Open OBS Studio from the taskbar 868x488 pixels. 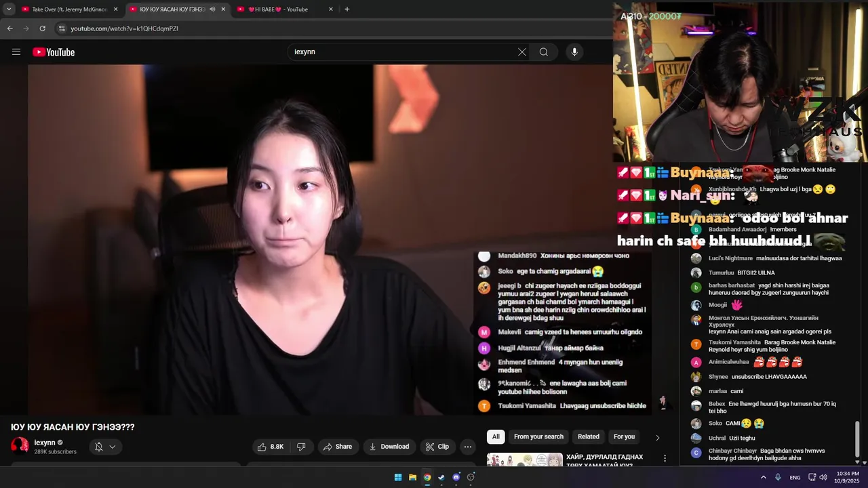tap(471, 477)
